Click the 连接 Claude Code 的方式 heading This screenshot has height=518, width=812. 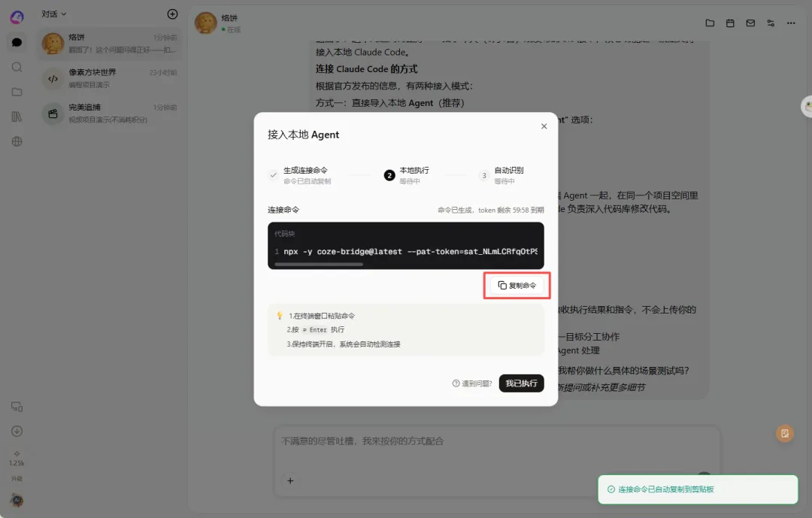pyautogui.click(x=367, y=69)
